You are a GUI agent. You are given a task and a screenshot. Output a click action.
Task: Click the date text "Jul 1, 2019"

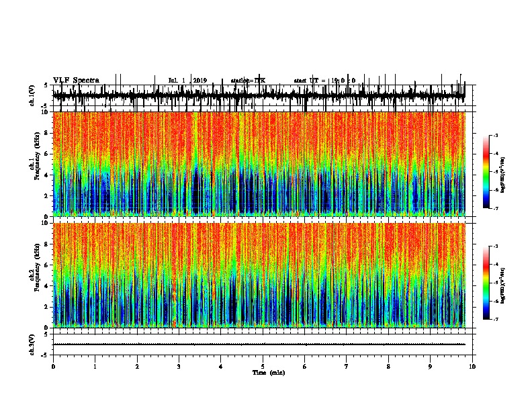coord(187,81)
